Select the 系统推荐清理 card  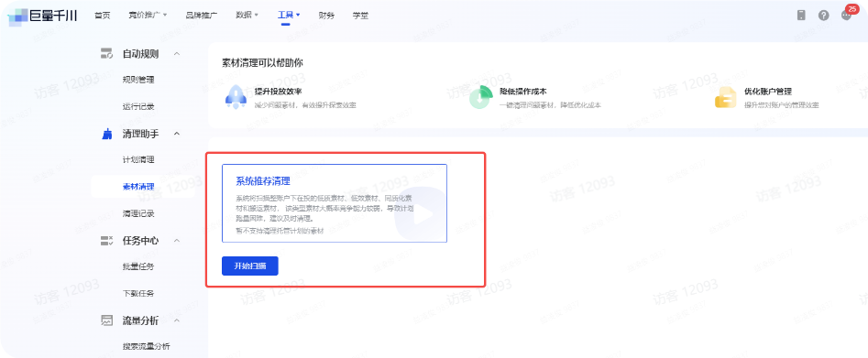click(335, 203)
